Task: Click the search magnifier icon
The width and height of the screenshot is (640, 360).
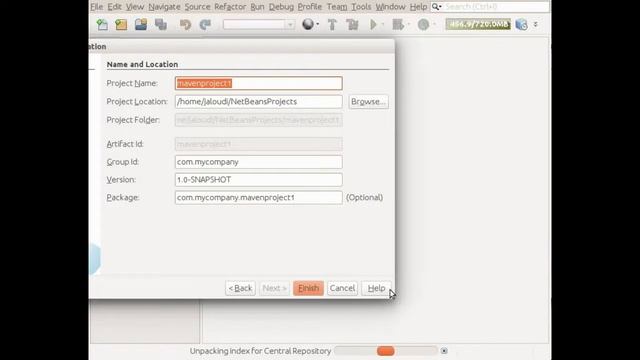Action: (x=436, y=7)
